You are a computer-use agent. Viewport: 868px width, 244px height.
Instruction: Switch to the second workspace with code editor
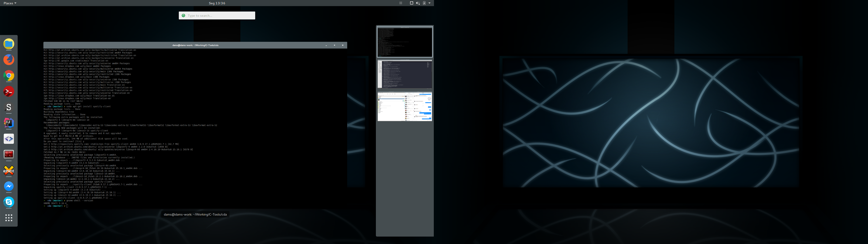(405, 74)
